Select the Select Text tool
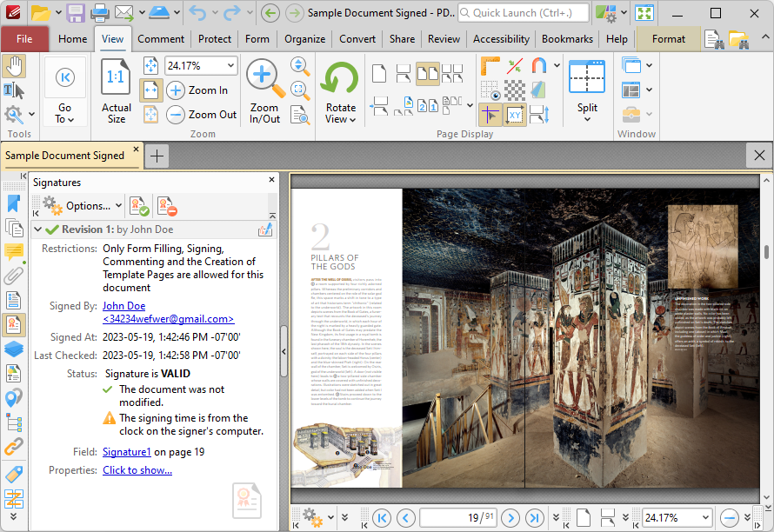This screenshot has height=532, width=774. [x=14, y=90]
